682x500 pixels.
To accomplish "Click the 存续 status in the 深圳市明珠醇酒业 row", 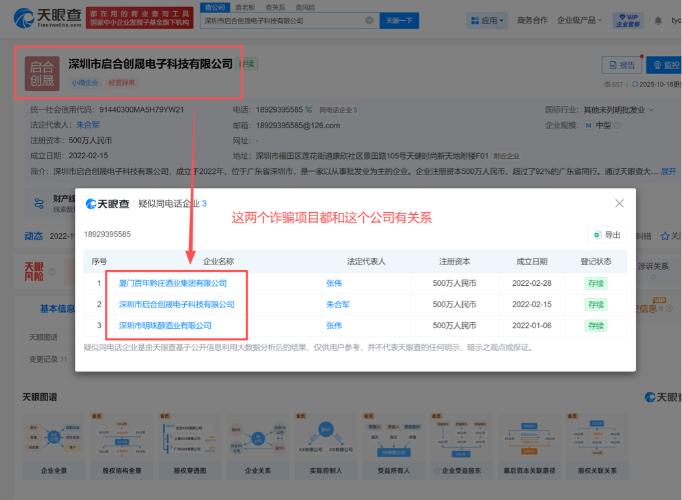I will click(x=596, y=325).
